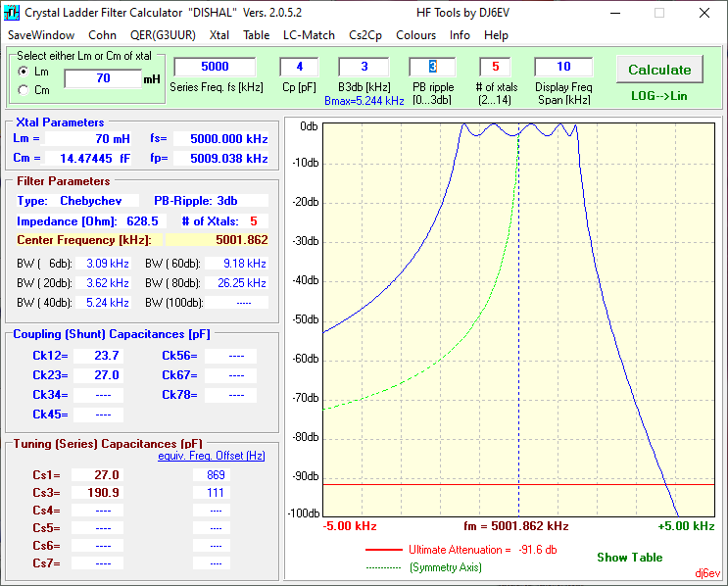Open the LC-Match menu
Screen dimensions: 728x586
point(309,35)
